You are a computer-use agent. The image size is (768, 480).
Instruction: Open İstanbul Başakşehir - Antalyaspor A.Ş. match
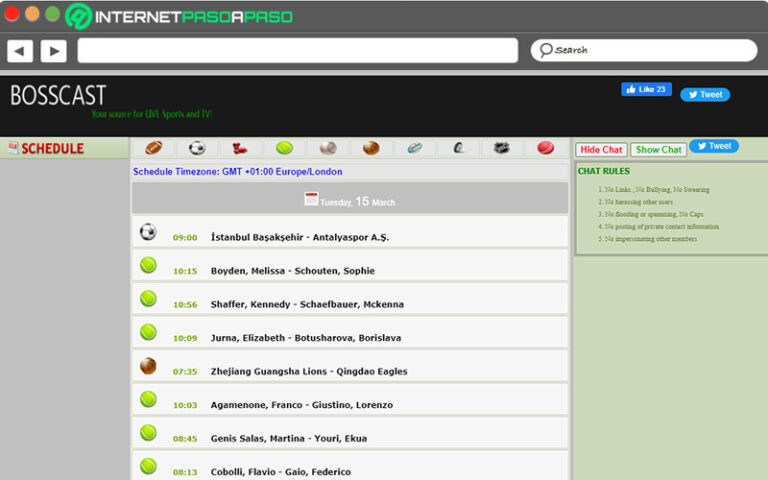pyautogui.click(x=300, y=237)
